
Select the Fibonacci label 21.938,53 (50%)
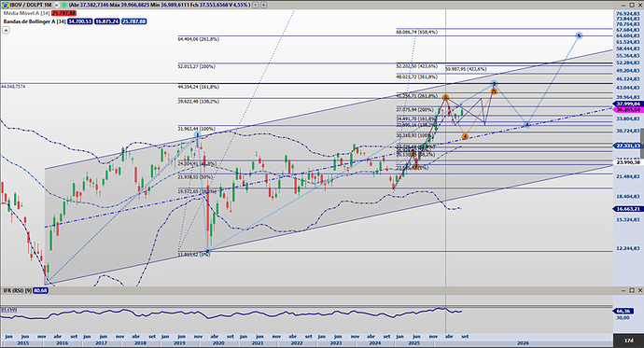pyautogui.click(x=195, y=177)
